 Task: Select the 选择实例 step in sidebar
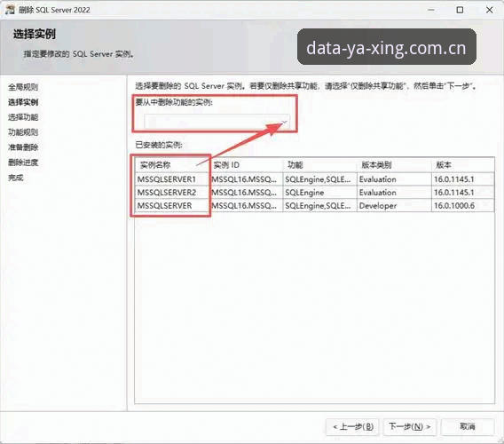(x=23, y=102)
